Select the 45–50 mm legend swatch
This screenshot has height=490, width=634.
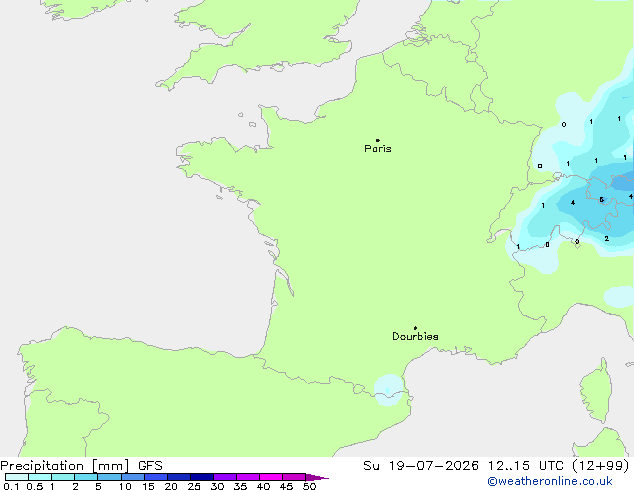coord(294,477)
